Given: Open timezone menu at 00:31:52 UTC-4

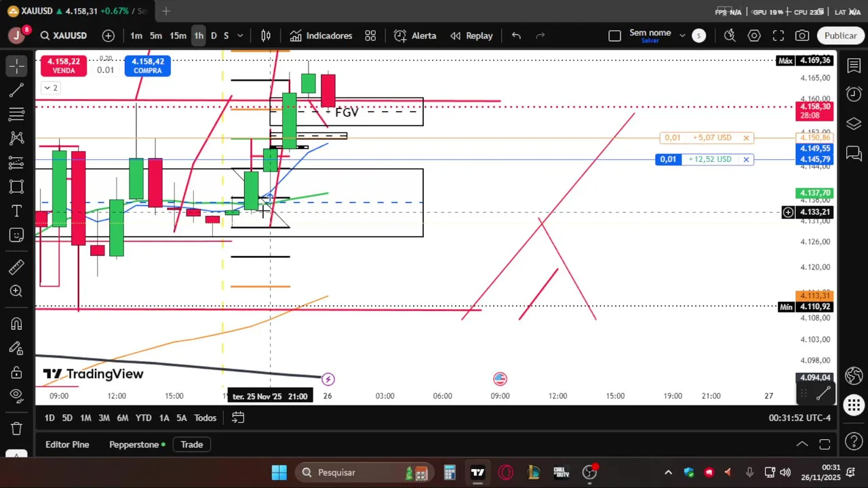Looking at the screenshot, I should click(x=800, y=418).
